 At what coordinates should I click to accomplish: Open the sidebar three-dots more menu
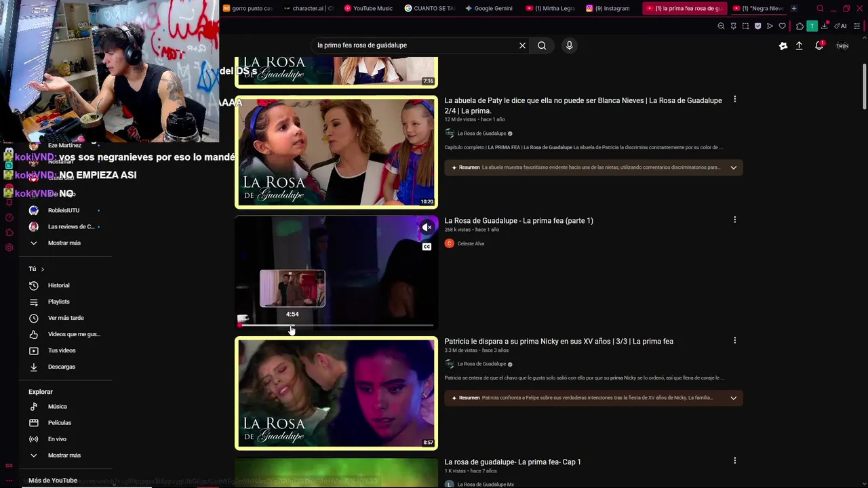point(9,481)
